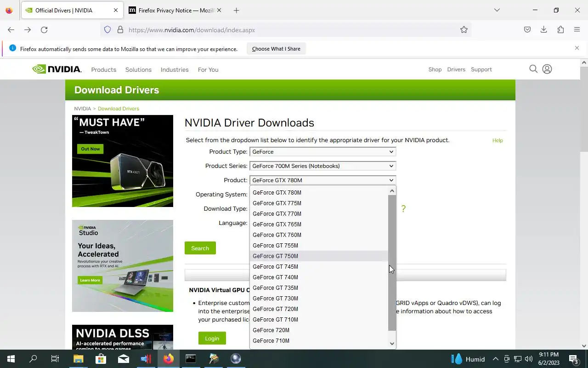Open the Firefox downloads panel
Image resolution: width=588 pixels, height=368 pixels.
[x=544, y=30]
